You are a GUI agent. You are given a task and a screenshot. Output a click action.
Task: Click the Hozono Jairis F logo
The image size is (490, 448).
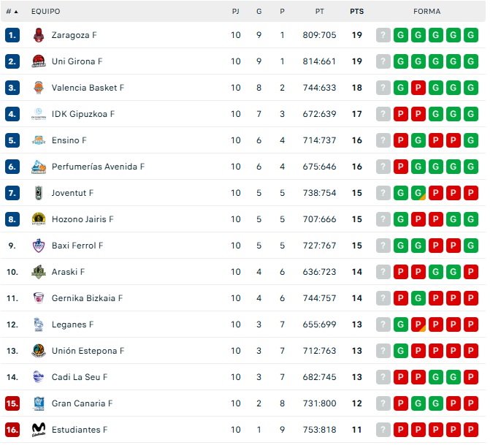(39, 219)
